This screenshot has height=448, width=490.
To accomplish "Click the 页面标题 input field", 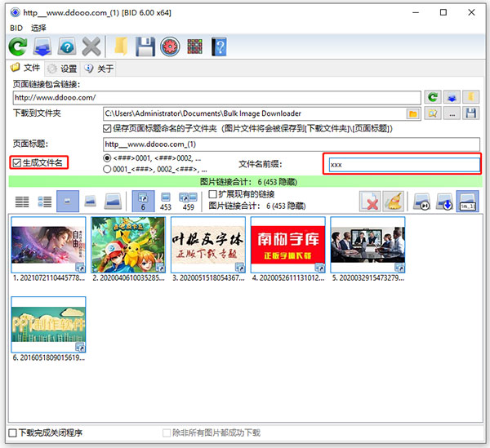I will point(292,144).
